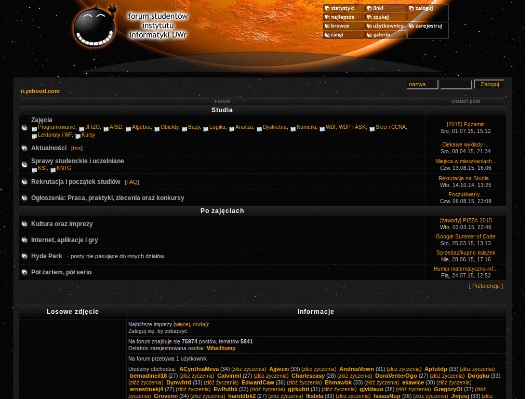Click the Zaloguj login button
532x399 pixels.
489,84
